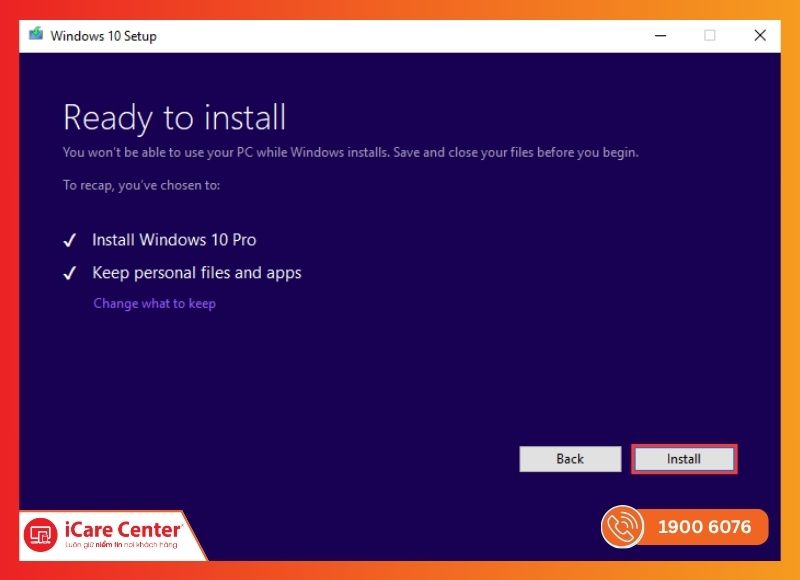Click the 'Windows 10 Setup' window title
Image resolution: width=800 pixels, height=580 pixels.
[x=104, y=36]
